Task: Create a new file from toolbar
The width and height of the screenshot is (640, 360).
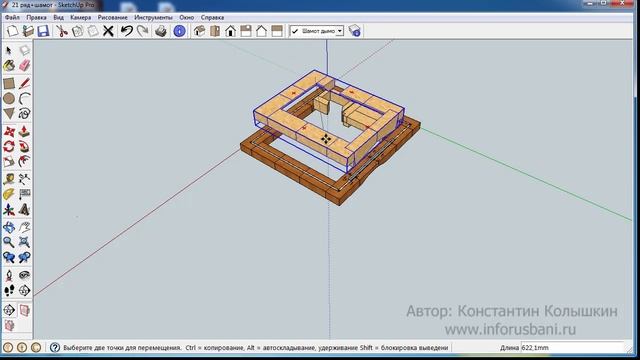Action: click(13, 31)
